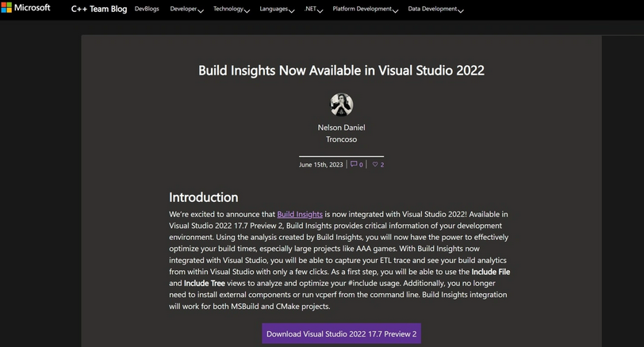Follow the Build Insights hyperlink
644x347 pixels.
(x=300, y=214)
